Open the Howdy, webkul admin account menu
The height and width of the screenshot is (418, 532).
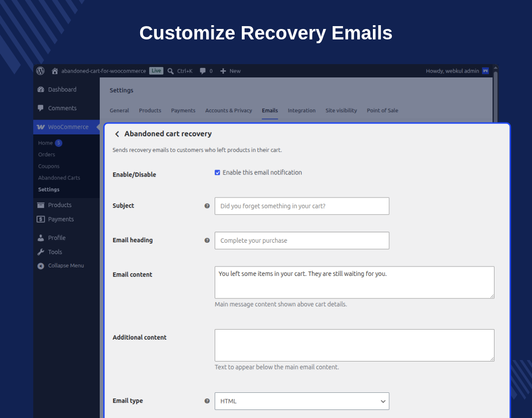tap(456, 71)
